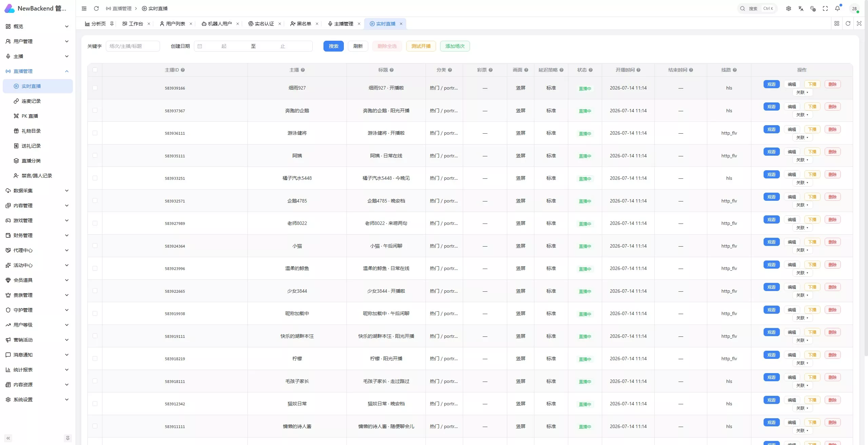Click the blue 搜索 button
The width and height of the screenshot is (868, 445).
point(334,46)
